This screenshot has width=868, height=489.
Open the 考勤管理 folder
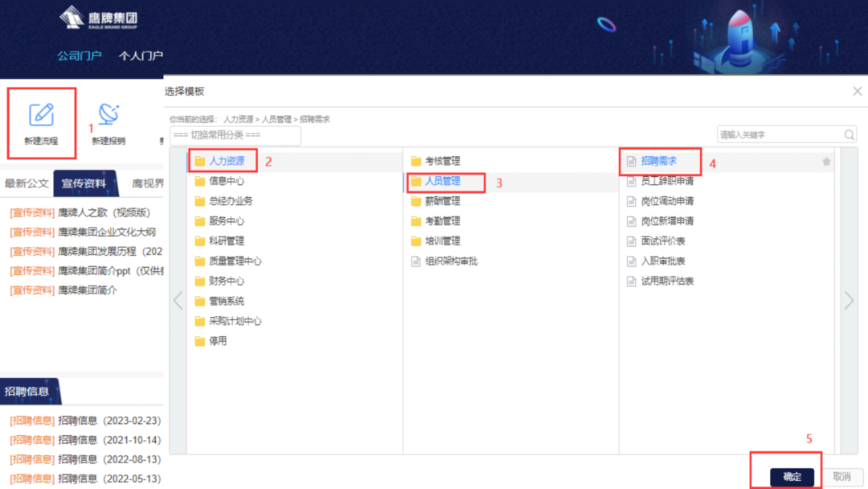click(x=436, y=221)
